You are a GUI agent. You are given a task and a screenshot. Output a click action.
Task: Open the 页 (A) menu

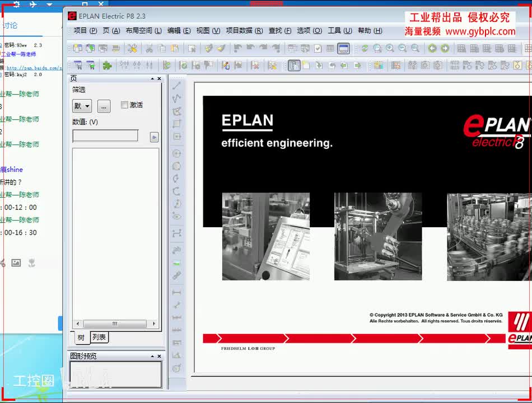111,31
